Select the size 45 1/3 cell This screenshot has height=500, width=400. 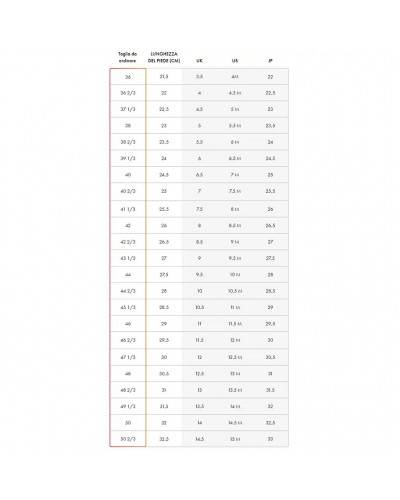point(128,307)
